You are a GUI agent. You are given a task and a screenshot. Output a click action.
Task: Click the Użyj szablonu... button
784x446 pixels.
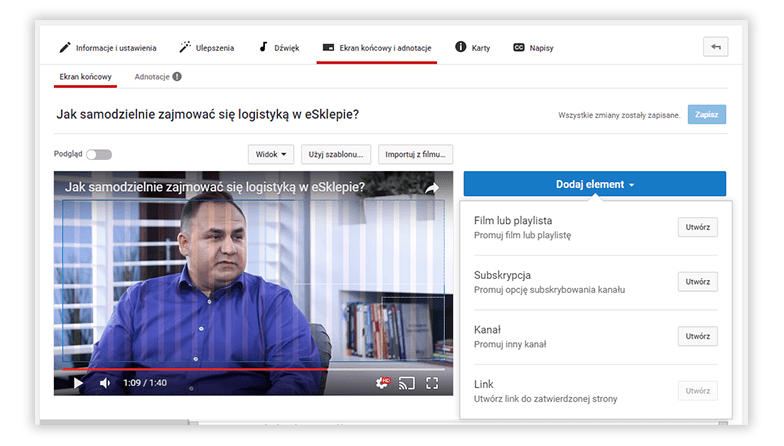click(336, 154)
